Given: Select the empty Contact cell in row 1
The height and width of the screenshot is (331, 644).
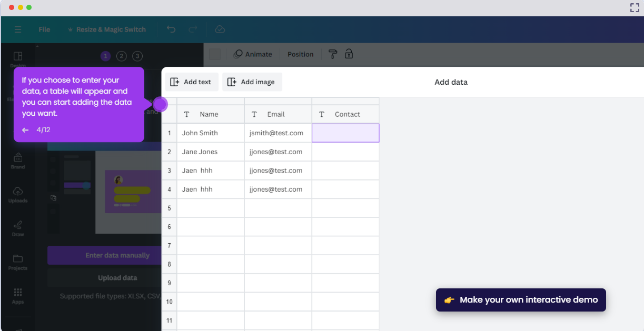Looking at the screenshot, I should click(x=345, y=133).
